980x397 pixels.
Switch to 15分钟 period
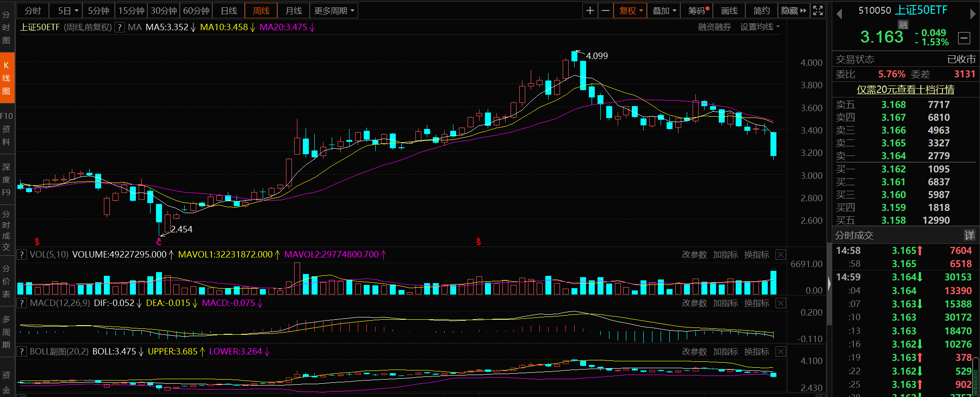pos(131,11)
